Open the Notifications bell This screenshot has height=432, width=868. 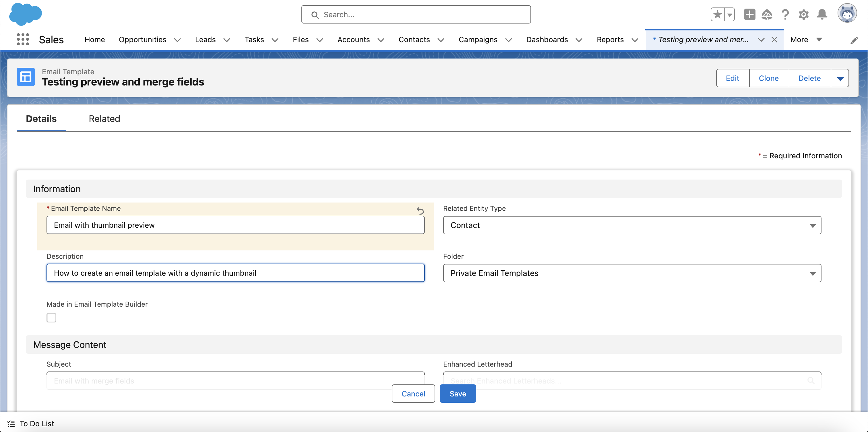click(822, 14)
